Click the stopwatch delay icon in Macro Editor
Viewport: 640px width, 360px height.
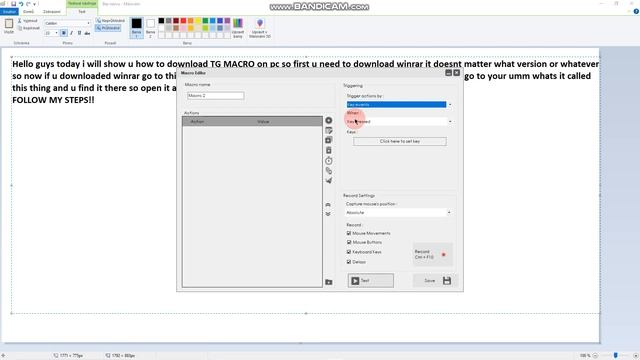(x=329, y=160)
